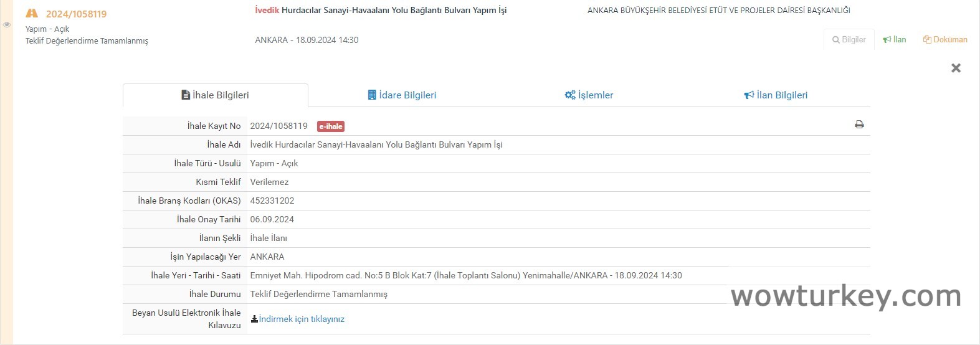Screen dimensions: 980x345
Task: Click the red e-ihale badge
Action: [x=331, y=126]
